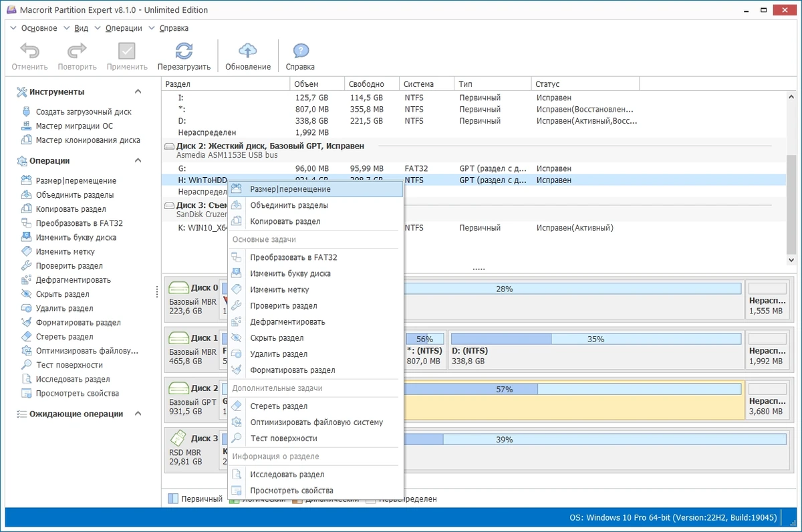Click the Undo (Отменить) toolbar icon
802x532 pixels.
(29, 51)
